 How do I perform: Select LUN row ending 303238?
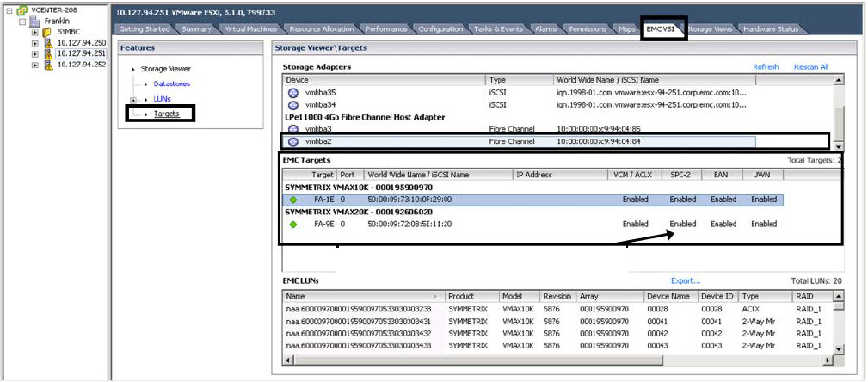(x=558, y=309)
